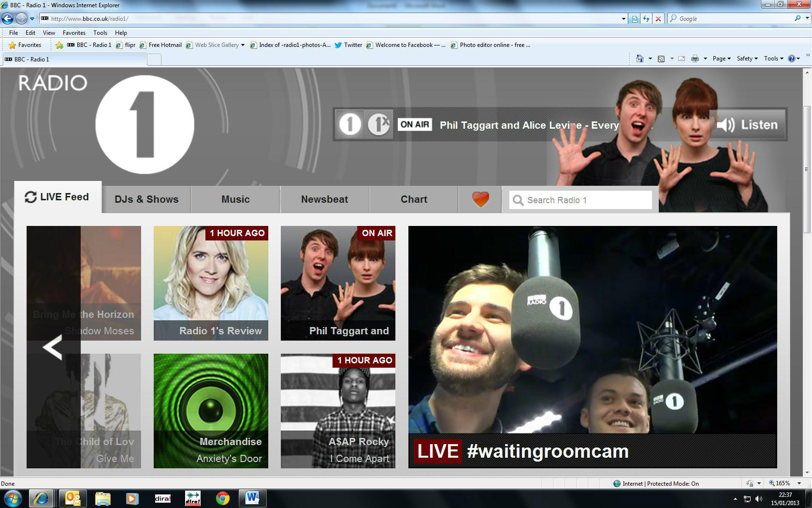Open the Merchandise Anxiety's Door tile
The image size is (812, 508).
(x=211, y=411)
